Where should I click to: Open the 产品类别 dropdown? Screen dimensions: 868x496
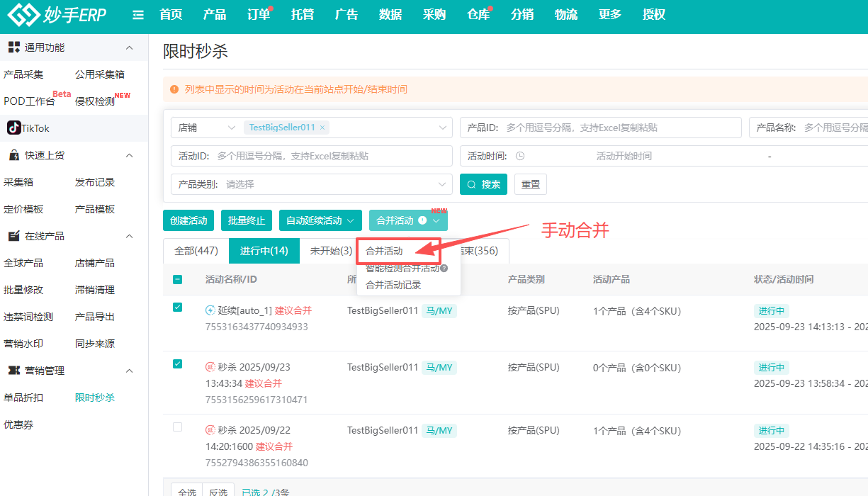click(312, 184)
